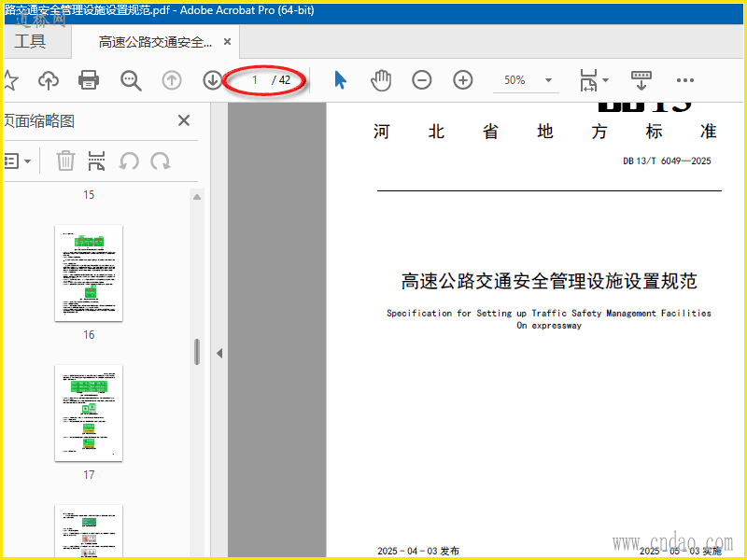Rotate pages counterclockwise icon
This screenshot has height=560, width=747.
[x=129, y=161]
